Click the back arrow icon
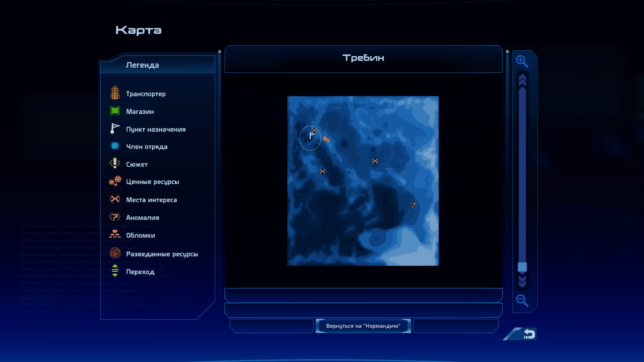The height and width of the screenshot is (362, 644). 529,334
